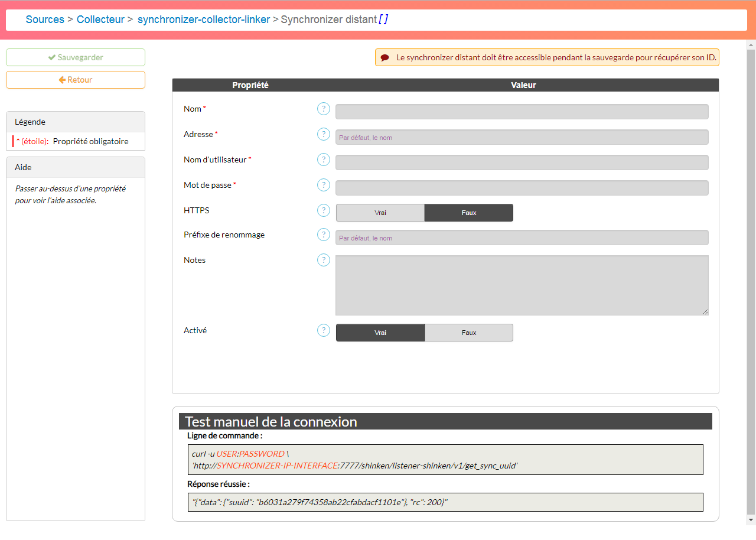Click the help icon beside Adresse
Screen dimensions: 756x540
(x=324, y=134)
